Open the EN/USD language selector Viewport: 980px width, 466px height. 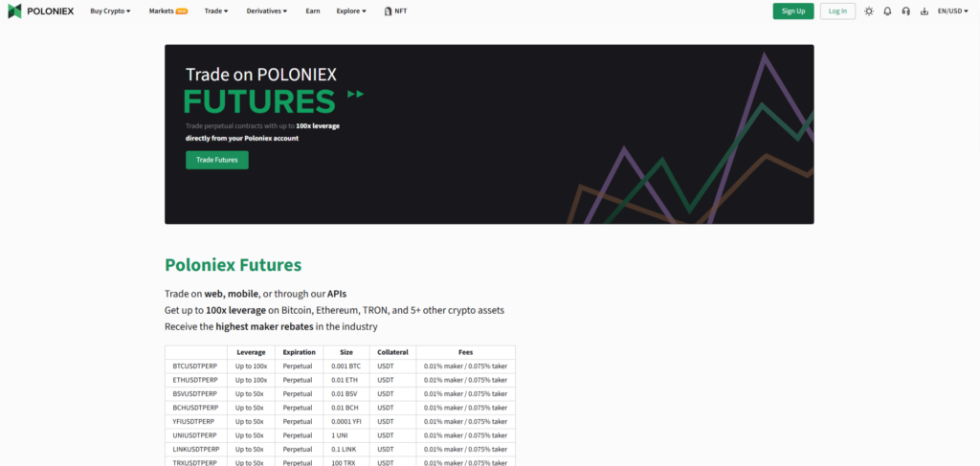coord(953,11)
